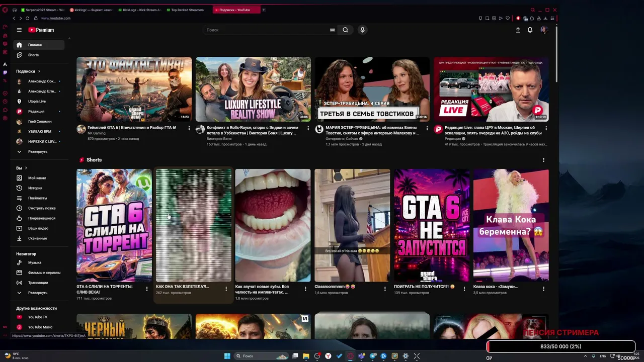The image size is (644, 362).
Task: Open the YouTube hamburger guide menu
Action: [x=19, y=30]
